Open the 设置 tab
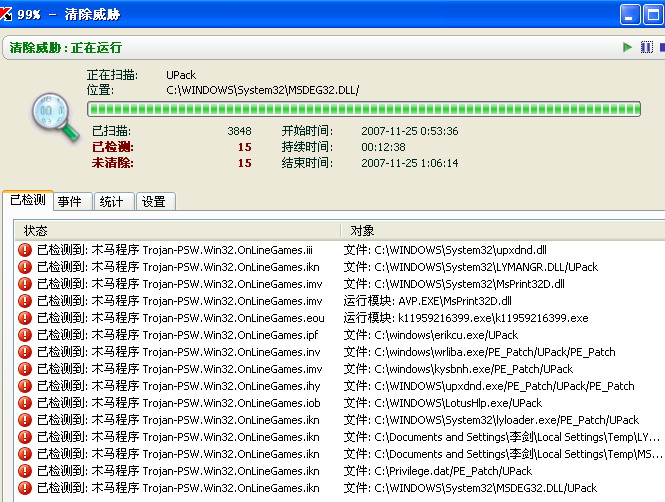 click(x=154, y=201)
